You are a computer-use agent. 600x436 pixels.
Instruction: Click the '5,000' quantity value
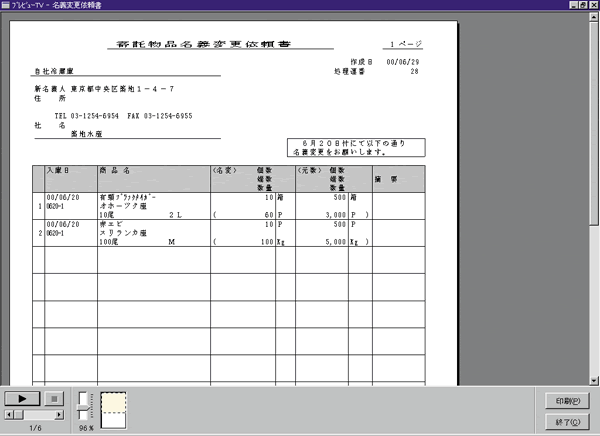click(336, 242)
